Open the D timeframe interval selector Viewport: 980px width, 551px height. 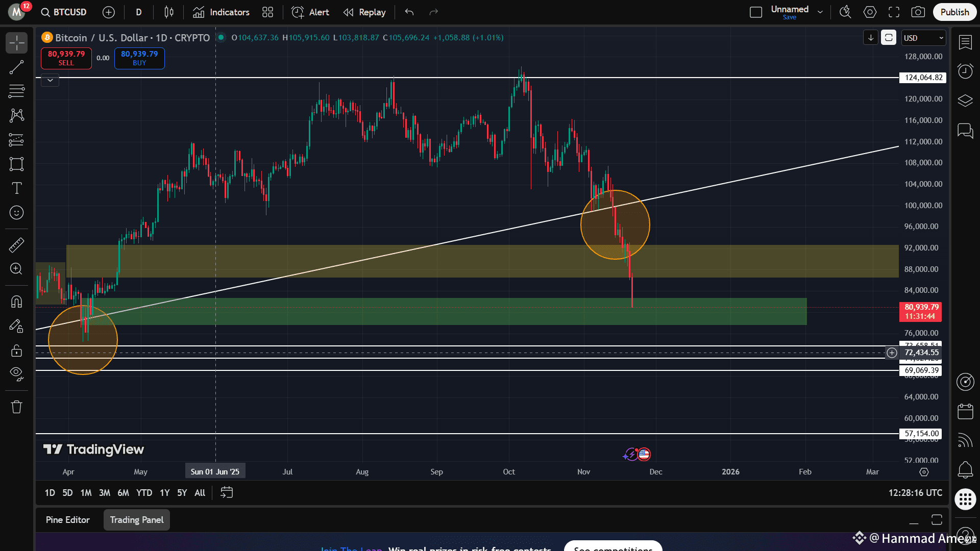pos(139,12)
